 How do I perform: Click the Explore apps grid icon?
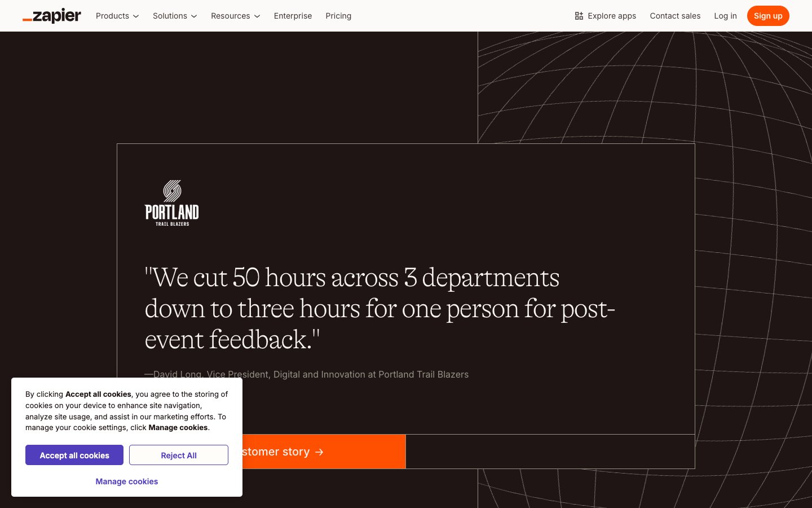point(579,16)
